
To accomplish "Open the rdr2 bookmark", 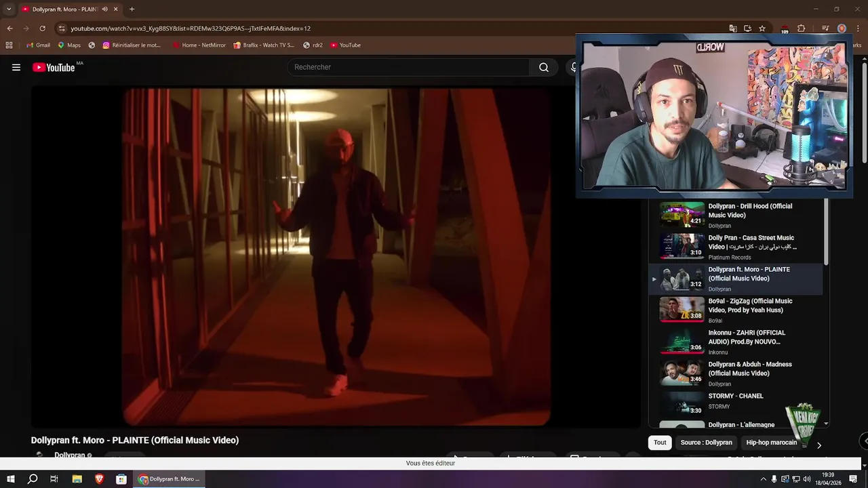I will [313, 45].
